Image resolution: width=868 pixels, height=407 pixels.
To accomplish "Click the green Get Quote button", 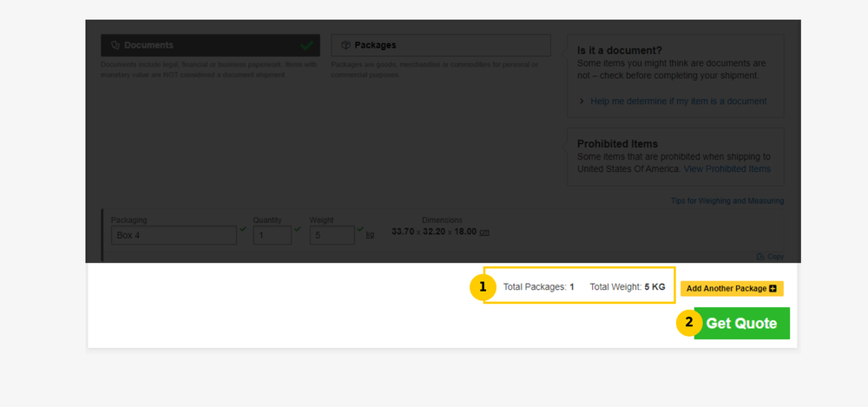I will (741, 324).
